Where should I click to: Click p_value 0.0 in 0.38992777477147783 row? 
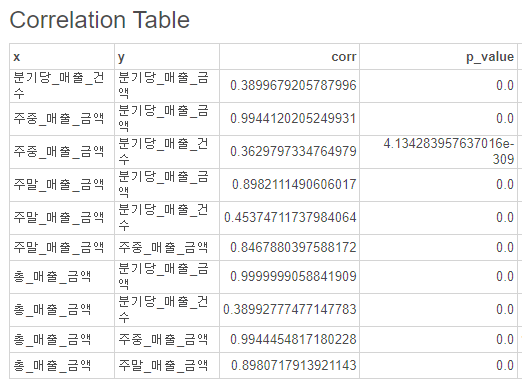click(x=505, y=309)
